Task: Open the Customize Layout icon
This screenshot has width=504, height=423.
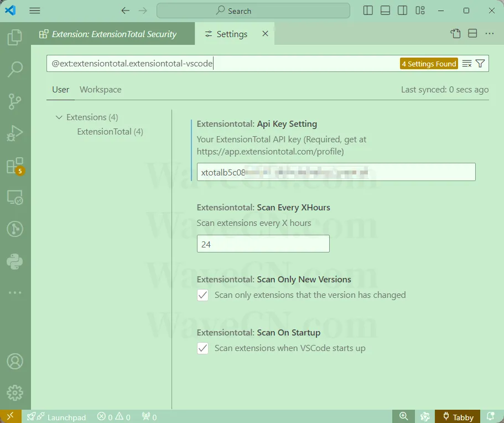Action: click(x=420, y=11)
